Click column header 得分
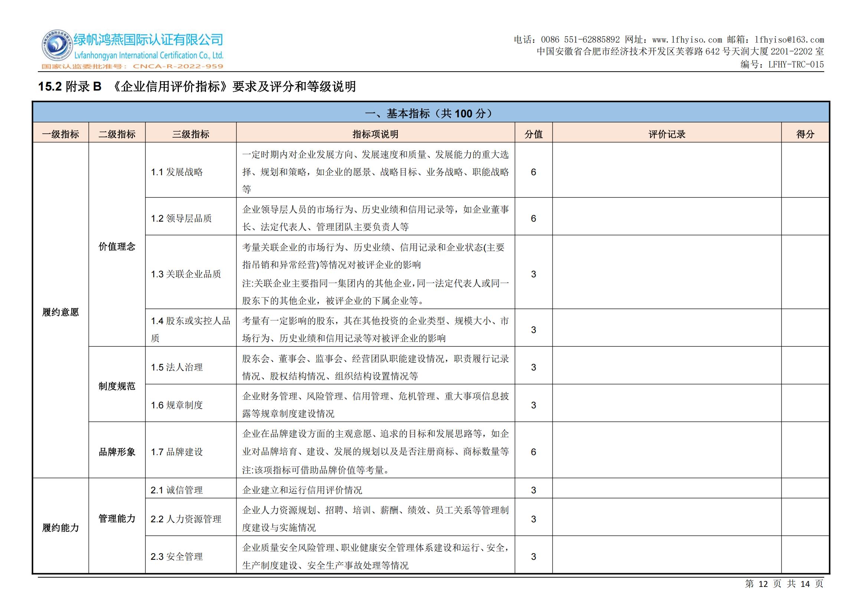Screen dimensions: 868x614 point(805,134)
